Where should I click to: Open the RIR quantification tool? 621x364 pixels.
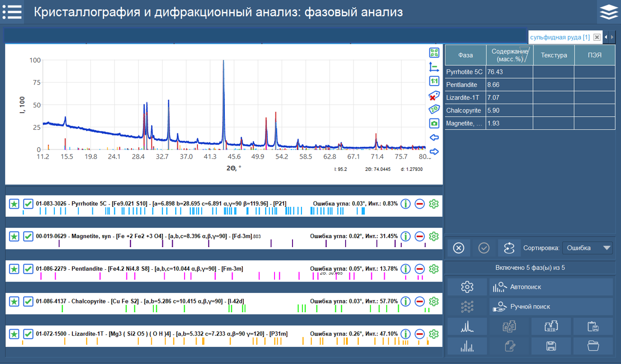[550, 326]
